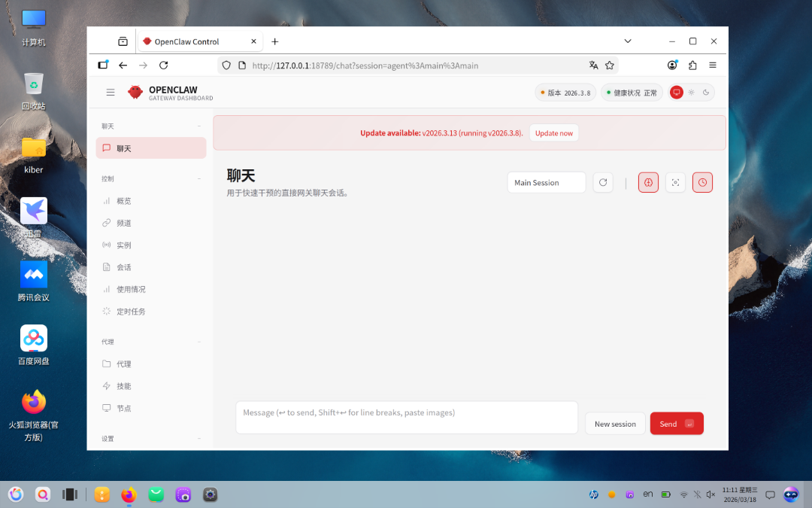Toggle the brain/thinking icon in chat toolbar
The width and height of the screenshot is (812, 508).
[x=648, y=182]
